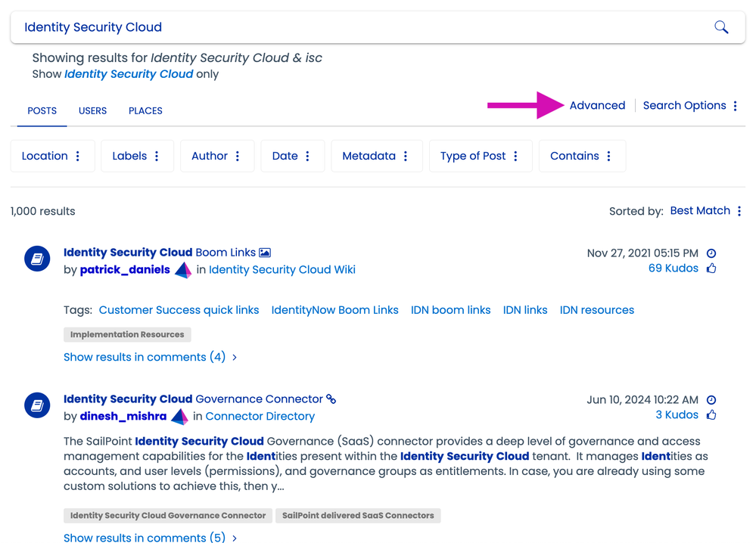The height and width of the screenshot is (543, 756).
Task: Click the document icon for Boom Links post
Action: (x=37, y=259)
